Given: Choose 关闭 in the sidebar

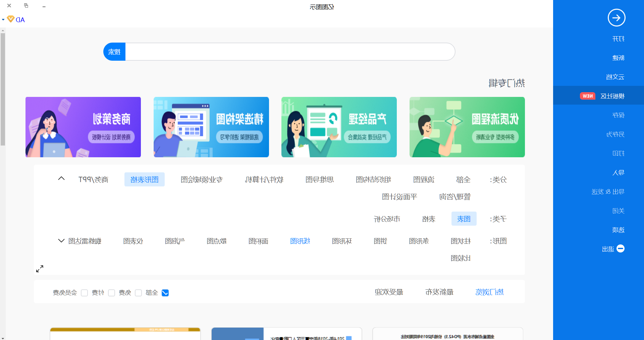Looking at the screenshot, I should pyautogui.click(x=618, y=211).
